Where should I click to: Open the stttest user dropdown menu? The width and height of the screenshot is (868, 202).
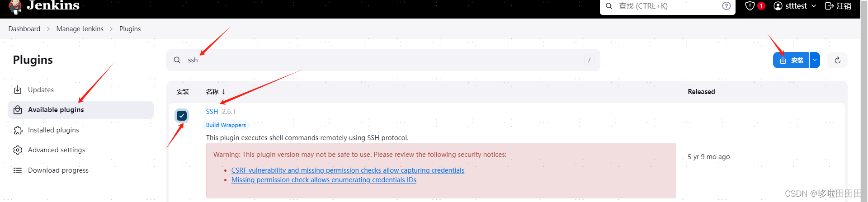[x=796, y=6]
